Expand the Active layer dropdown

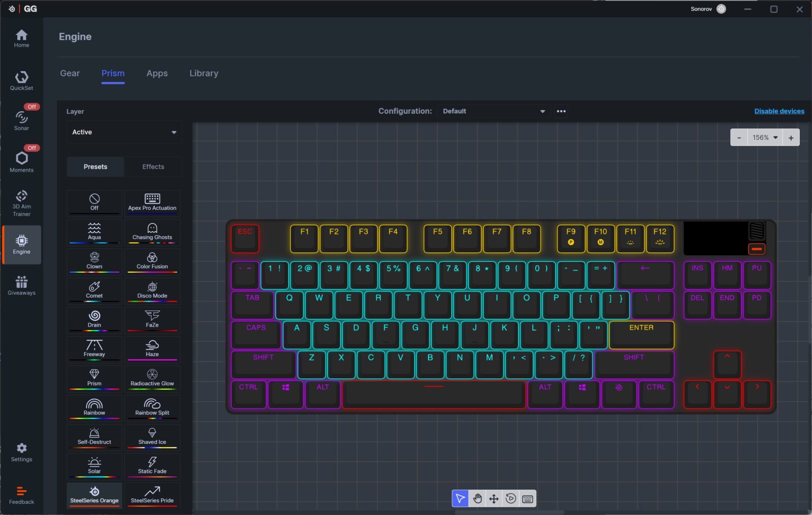[x=124, y=132]
